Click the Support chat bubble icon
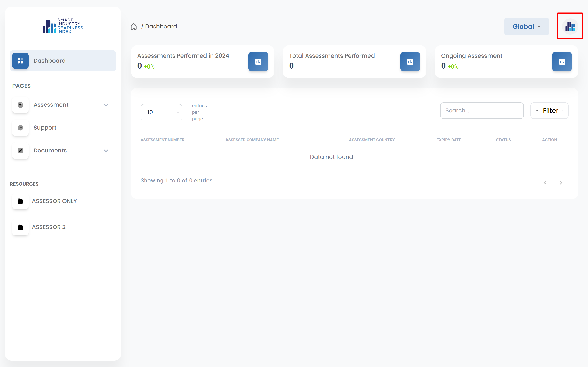 tap(20, 128)
